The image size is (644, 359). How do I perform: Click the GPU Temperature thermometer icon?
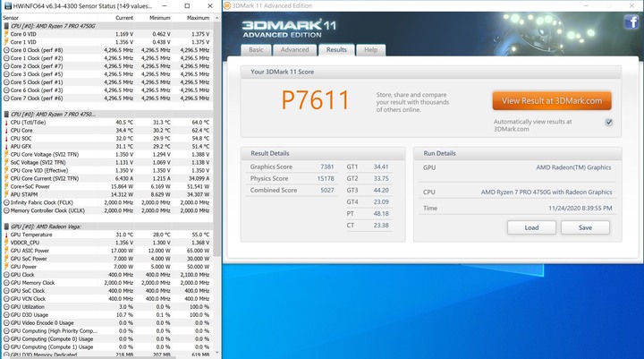pyautogui.click(x=6, y=235)
